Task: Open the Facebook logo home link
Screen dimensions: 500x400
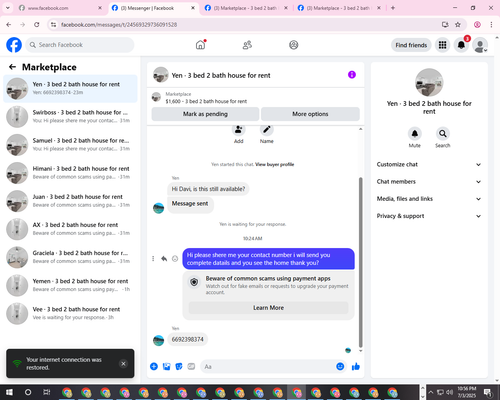Action: tap(14, 45)
